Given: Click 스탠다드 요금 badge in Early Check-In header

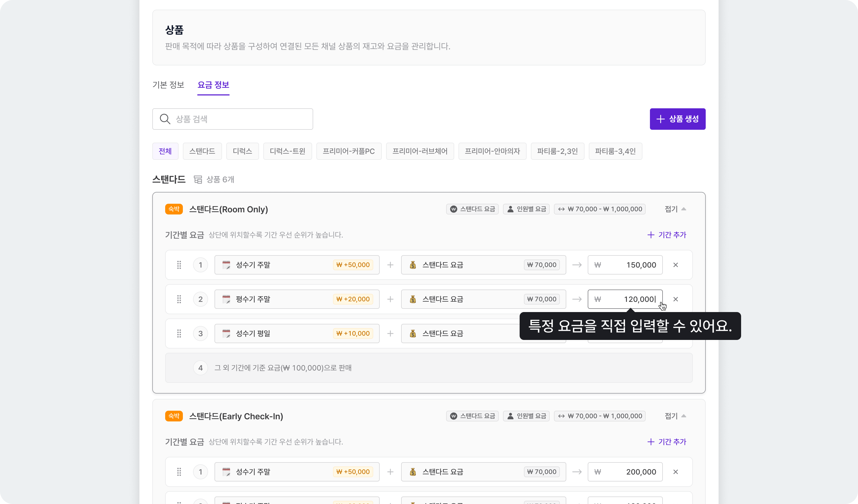Looking at the screenshot, I should 472,416.
